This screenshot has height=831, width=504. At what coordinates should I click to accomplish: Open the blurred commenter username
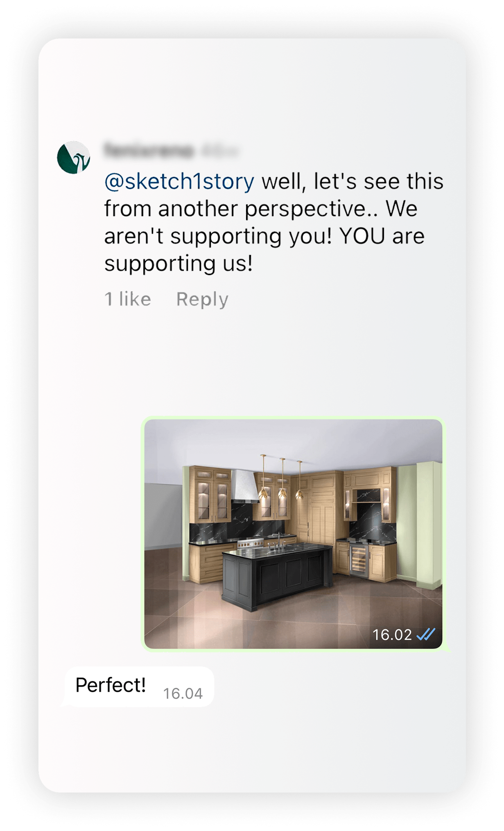tap(149, 150)
